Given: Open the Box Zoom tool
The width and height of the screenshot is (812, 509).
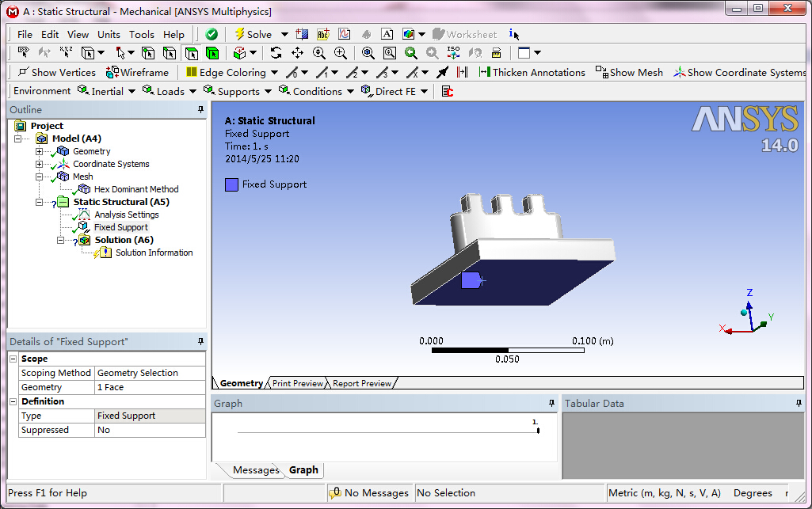Looking at the screenshot, I should [389, 51].
